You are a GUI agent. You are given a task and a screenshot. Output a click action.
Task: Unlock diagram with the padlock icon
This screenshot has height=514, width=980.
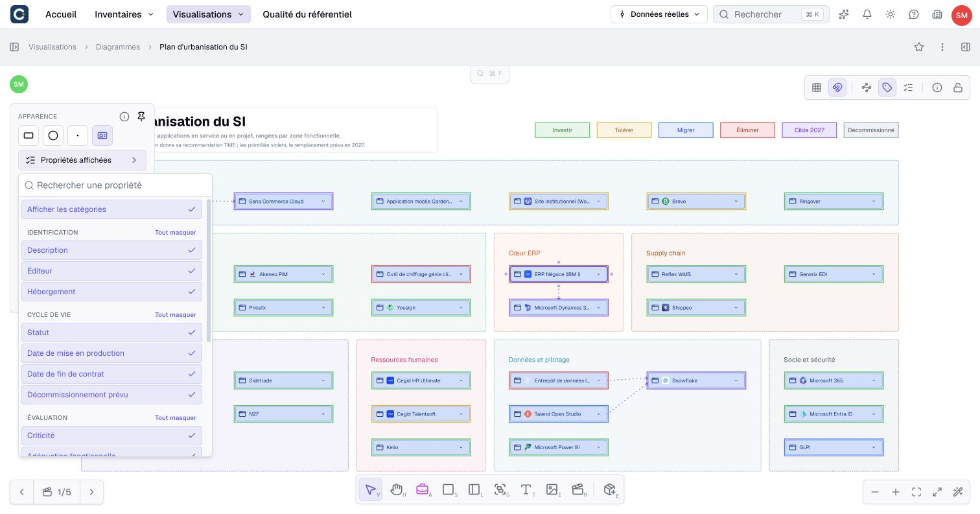(x=957, y=88)
